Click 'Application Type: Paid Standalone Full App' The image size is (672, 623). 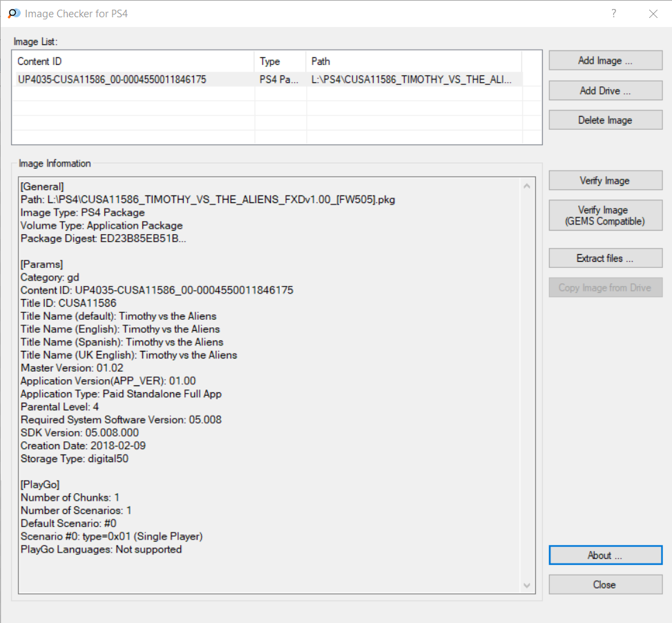122,394
